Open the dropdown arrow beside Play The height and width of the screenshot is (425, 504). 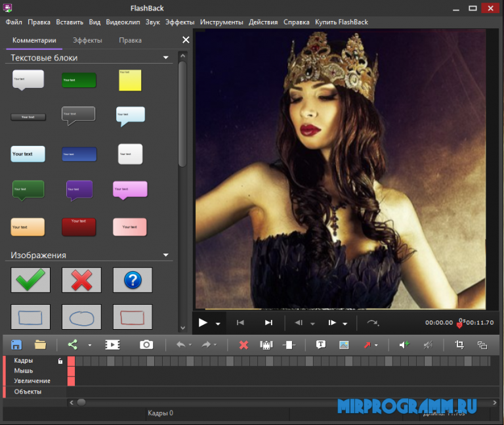(218, 323)
